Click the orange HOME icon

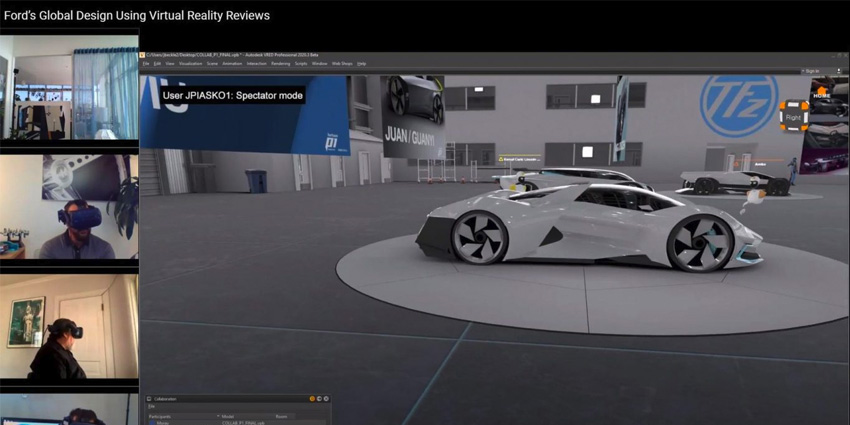822,93
